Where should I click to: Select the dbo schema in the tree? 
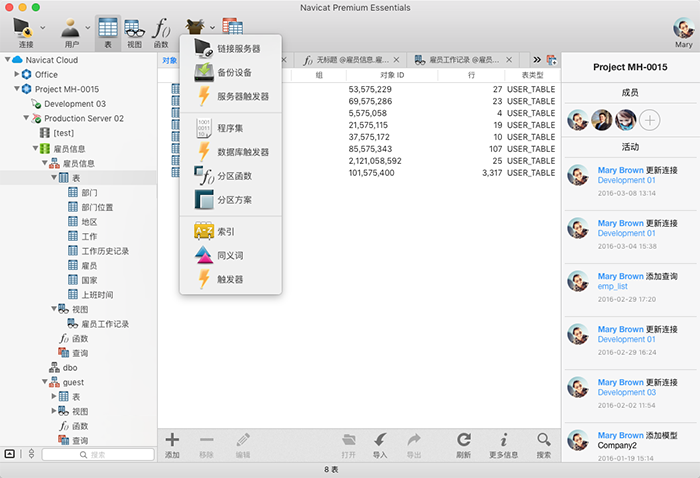(70, 367)
